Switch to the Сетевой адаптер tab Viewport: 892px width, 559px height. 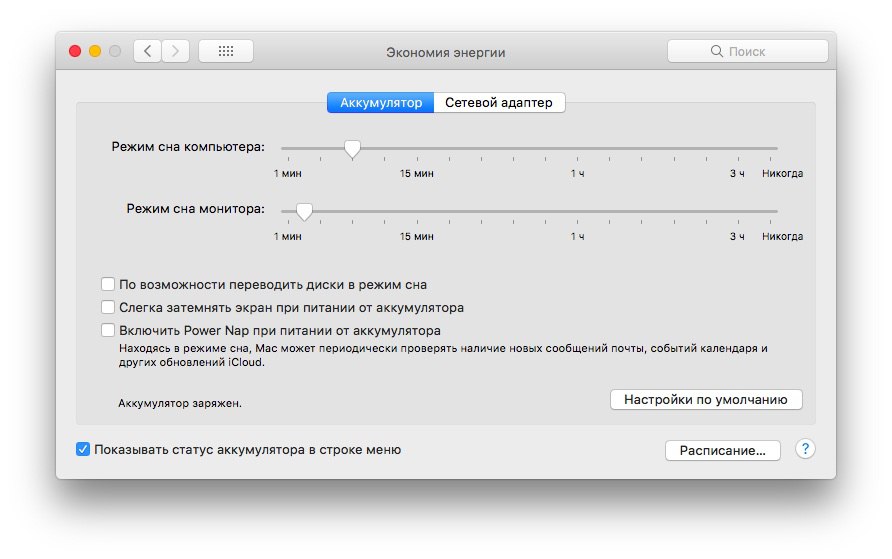point(499,103)
